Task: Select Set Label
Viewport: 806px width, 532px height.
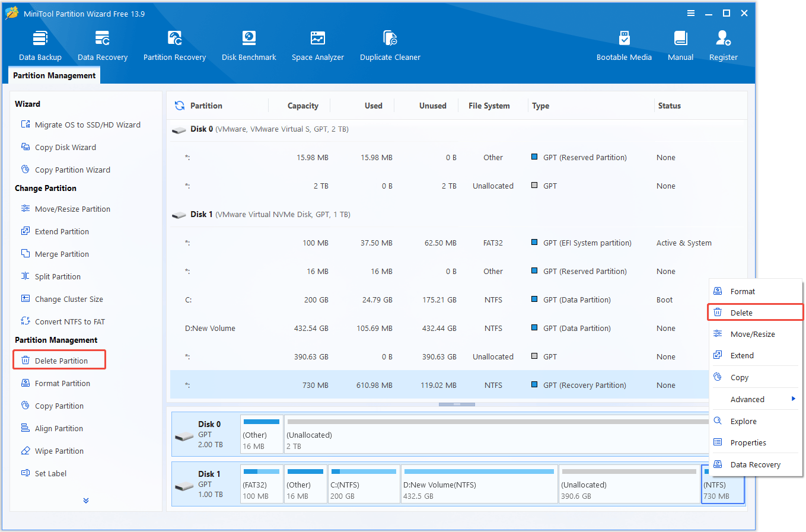Action: pyautogui.click(x=44, y=473)
